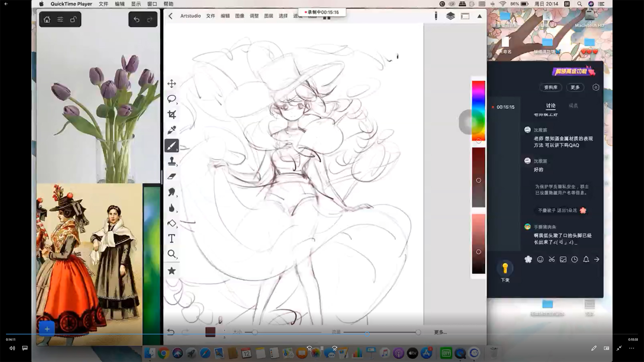Select the Crop tool

[172, 115]
